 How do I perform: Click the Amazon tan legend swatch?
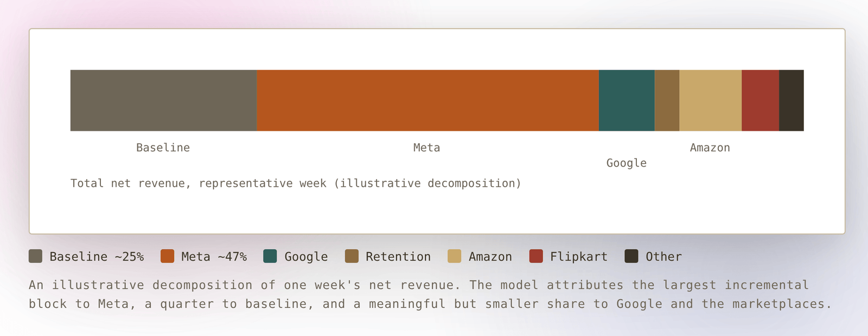click(455, 256)
